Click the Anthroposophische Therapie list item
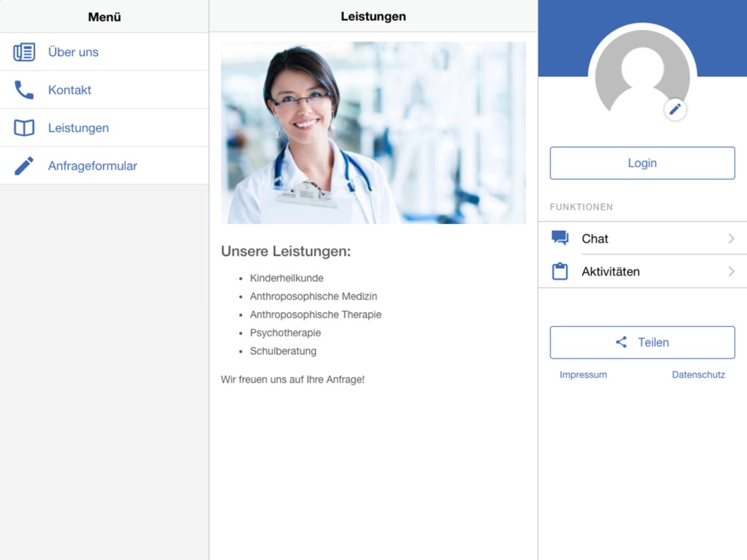The height and width of the screenshot is (560, 747). click(x=315, y=314)
